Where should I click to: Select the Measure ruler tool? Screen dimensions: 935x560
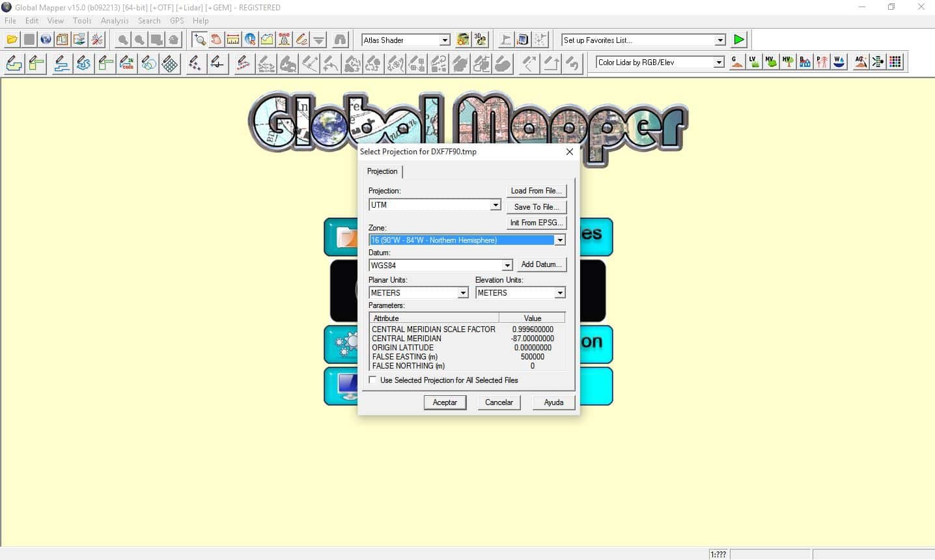click(x=233, y=40)
